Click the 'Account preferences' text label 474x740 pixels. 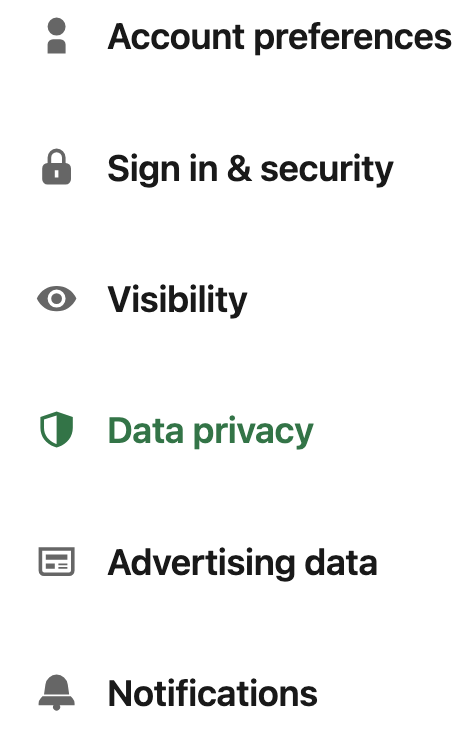click(280, 38)
